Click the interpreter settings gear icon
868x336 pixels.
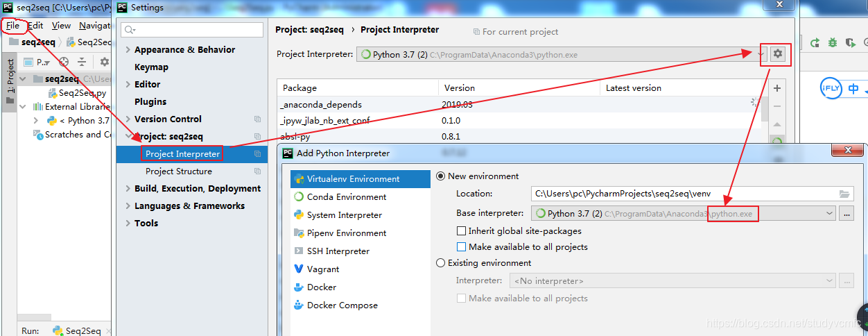pyautogui.click(x=778, y=54)
